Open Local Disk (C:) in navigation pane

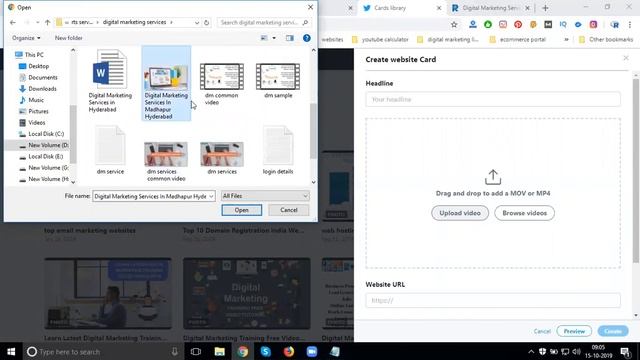[x=41, y=134]
